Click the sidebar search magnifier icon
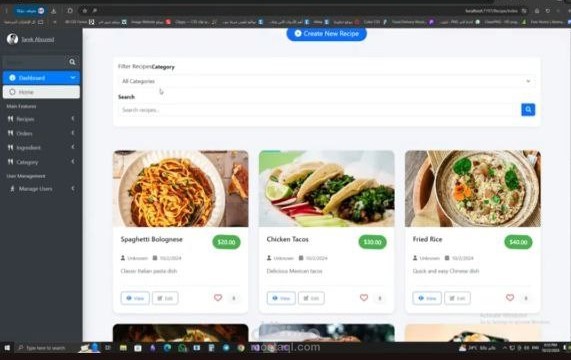This screenshot has width=571, height=360. pyautogui.click(x=72, y=62)
